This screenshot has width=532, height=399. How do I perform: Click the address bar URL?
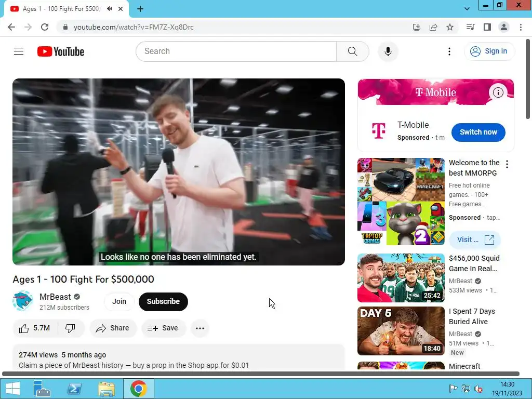pyautogui.click(x=134, y=27)
